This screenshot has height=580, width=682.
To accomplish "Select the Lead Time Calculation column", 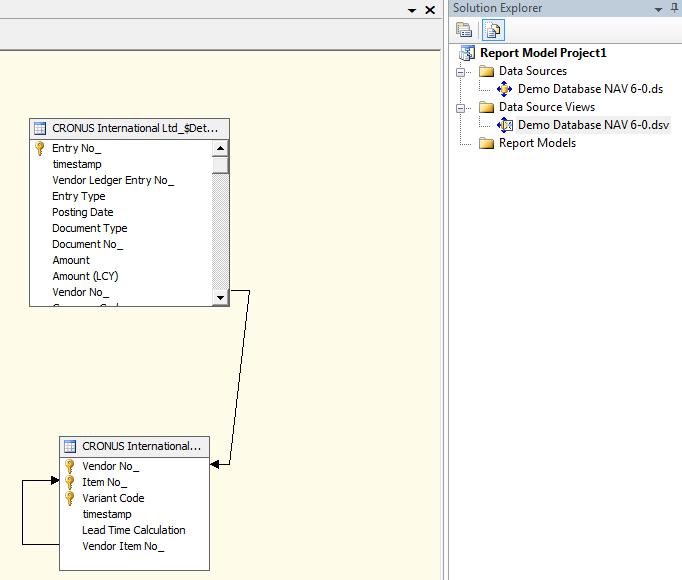I will [x=134, y=530].
